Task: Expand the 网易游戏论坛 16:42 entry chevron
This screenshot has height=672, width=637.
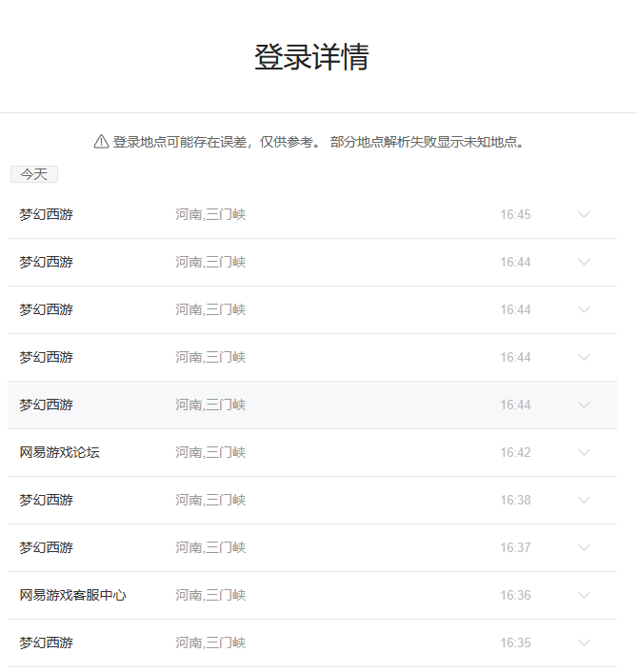Action: coord(584,452)
